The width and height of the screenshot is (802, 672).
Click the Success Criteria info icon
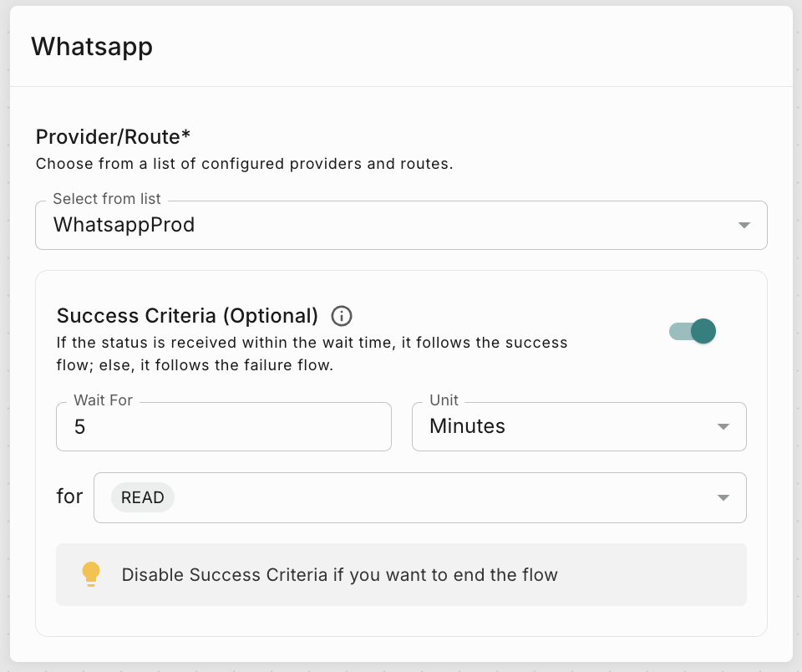[x=341, y=316]
